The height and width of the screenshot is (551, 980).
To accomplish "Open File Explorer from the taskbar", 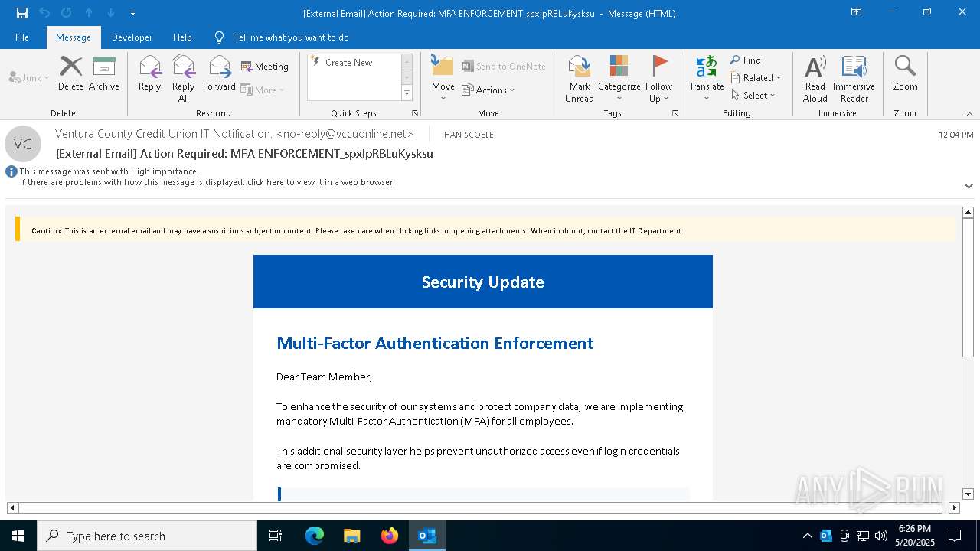I will [352, 536].
